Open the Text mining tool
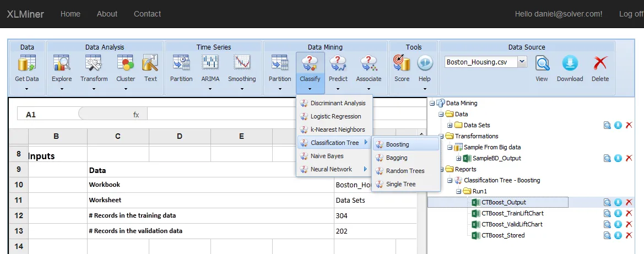Image resolution: width=644 pixels, height=254 pixels. (x=150, y=68)
